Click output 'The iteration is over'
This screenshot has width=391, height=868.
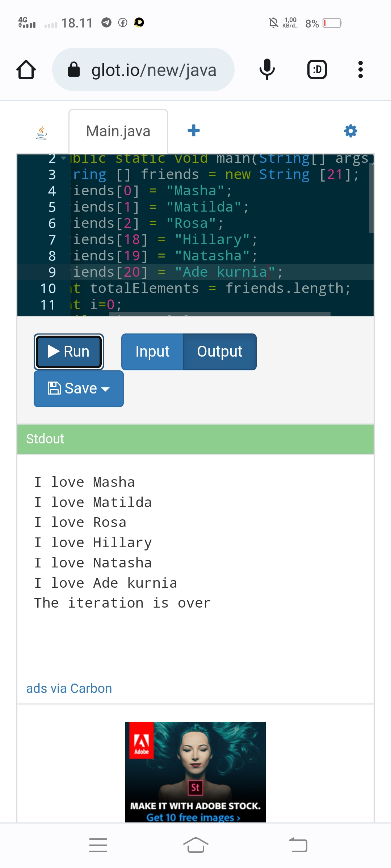tap(122, 603)
